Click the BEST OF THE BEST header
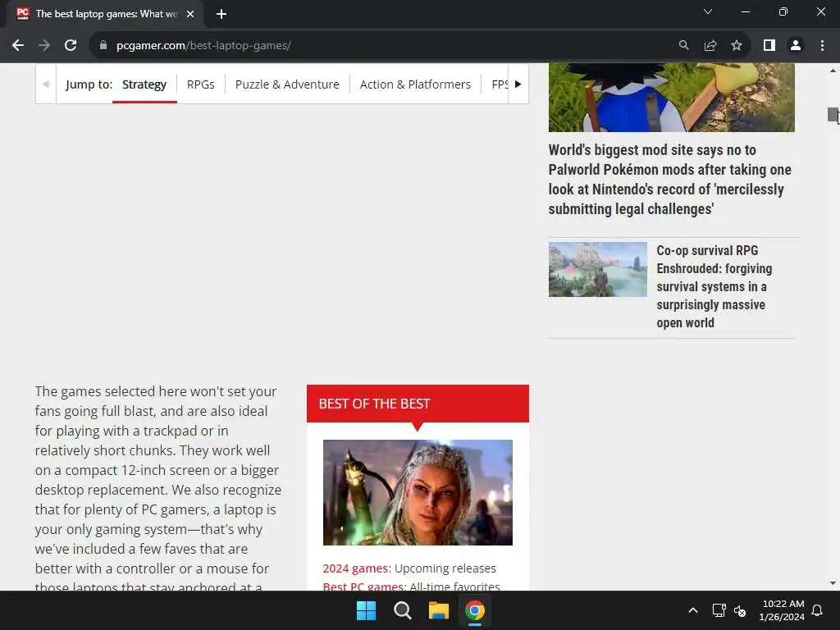This screenshot has height=630, width=840. point(418,404)
